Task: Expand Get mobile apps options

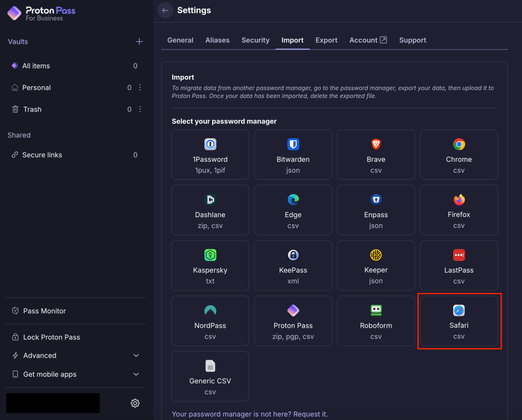Action: pos(75,374)
